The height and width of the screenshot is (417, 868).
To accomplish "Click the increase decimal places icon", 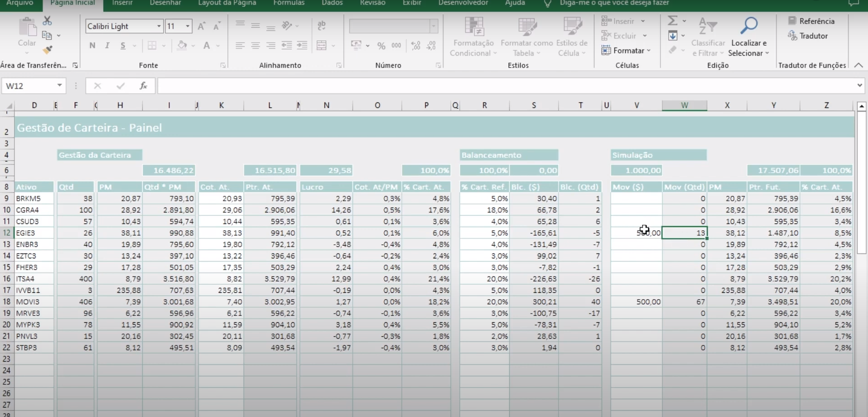I will (415, 45).
